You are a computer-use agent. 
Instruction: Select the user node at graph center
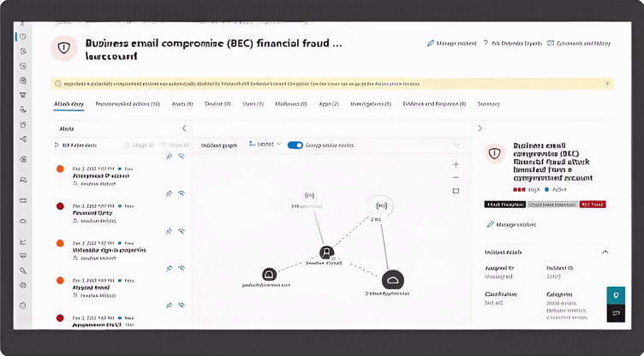(326, 252)
